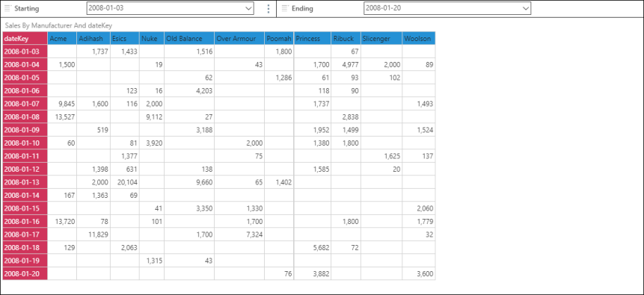Select the 13,527 Acme cell
The image size is (644, 295).
click(x=62, y=117)
